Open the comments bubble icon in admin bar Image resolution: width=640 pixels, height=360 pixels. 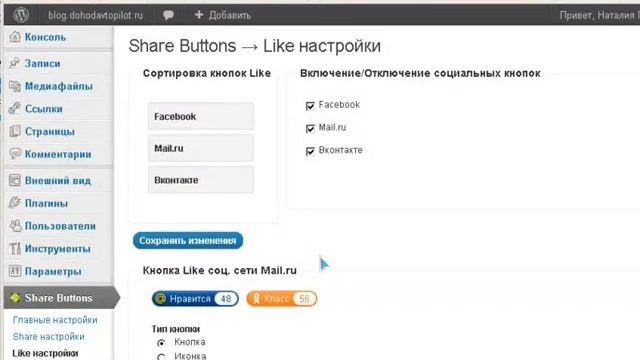(x=168, y=15)
